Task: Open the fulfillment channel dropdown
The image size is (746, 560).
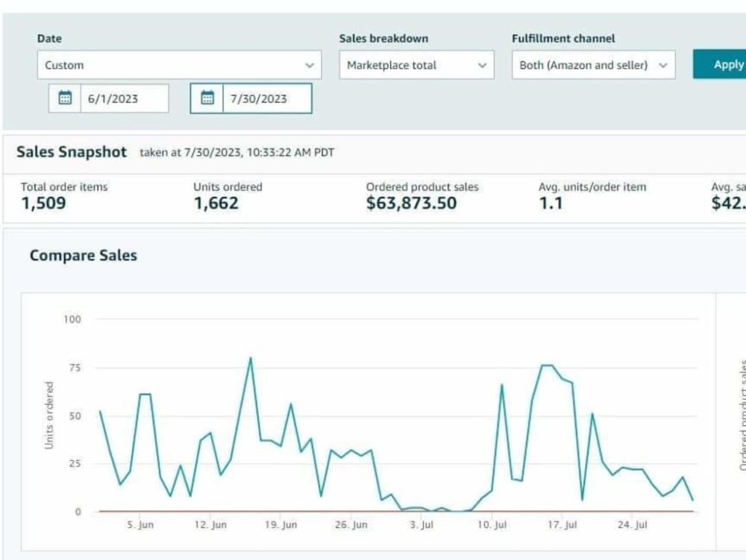Action: click(593, 65)
